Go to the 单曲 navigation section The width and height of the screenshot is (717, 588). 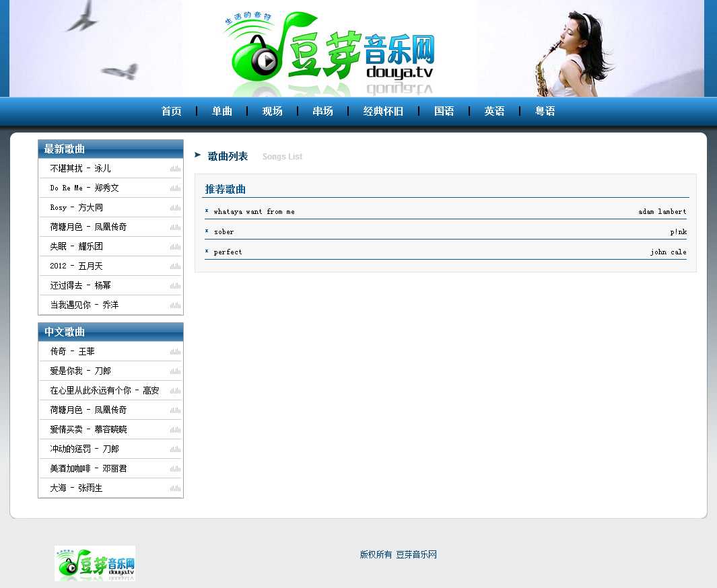(222, 112)
